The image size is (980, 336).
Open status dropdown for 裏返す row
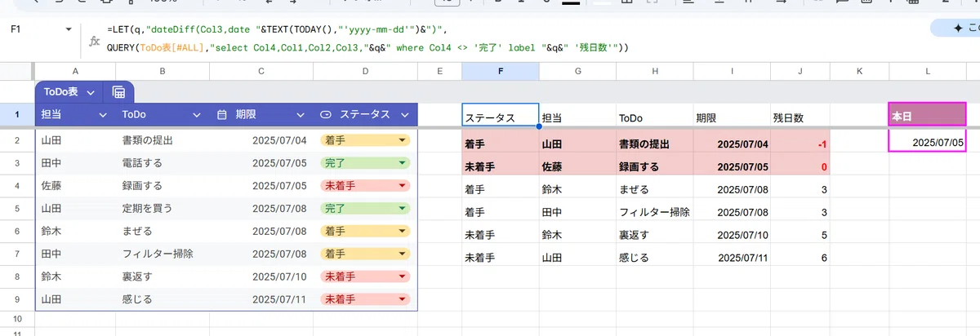pos(402,276)
